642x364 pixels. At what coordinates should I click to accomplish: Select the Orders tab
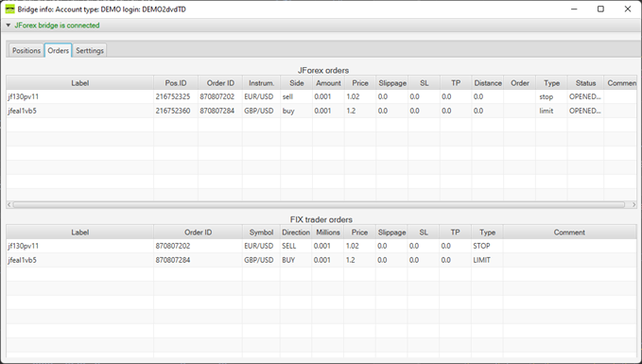pyautogui.click(x=58, y=50)
